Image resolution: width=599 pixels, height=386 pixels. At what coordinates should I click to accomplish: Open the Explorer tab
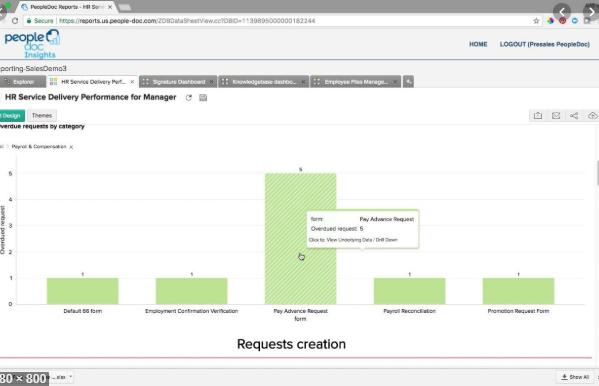click(23, 82)
